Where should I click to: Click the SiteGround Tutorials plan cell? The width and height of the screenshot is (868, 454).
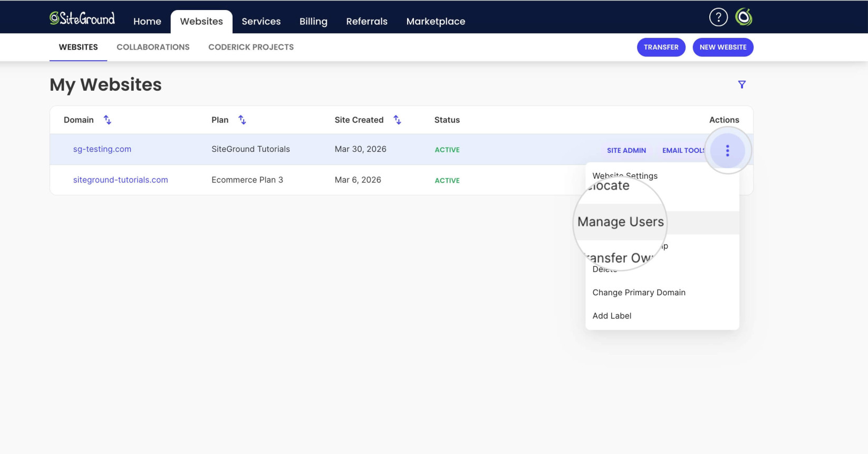pyautogui.click(x=250, y=149)
